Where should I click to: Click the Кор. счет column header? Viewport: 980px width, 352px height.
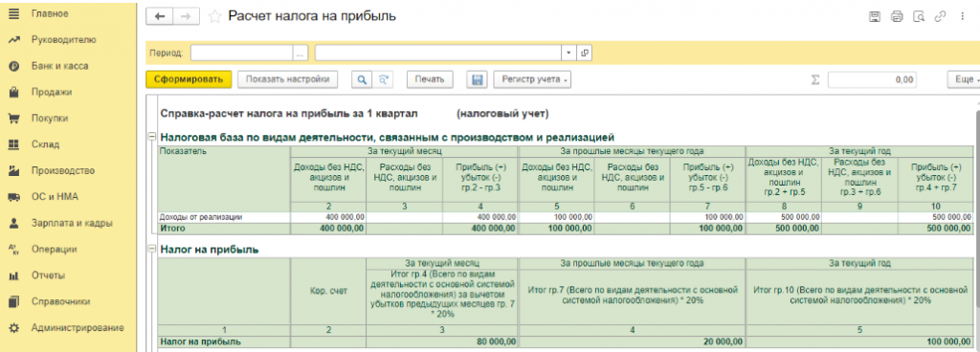tap(329, 291)
